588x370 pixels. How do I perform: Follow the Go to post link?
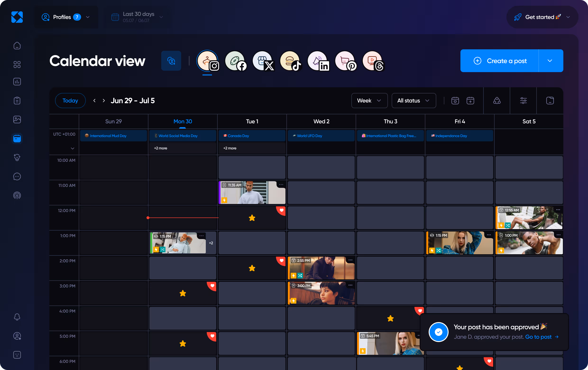[542, 337]
